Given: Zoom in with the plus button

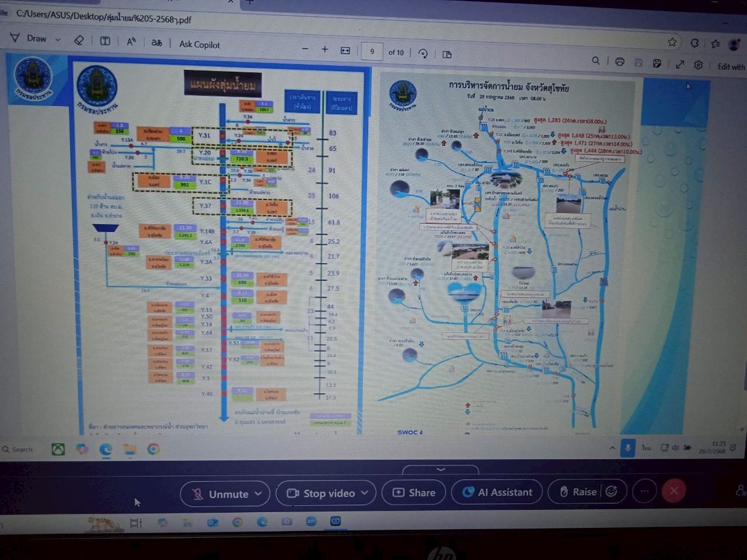Looking at the screenshot, I should (324, 50).
